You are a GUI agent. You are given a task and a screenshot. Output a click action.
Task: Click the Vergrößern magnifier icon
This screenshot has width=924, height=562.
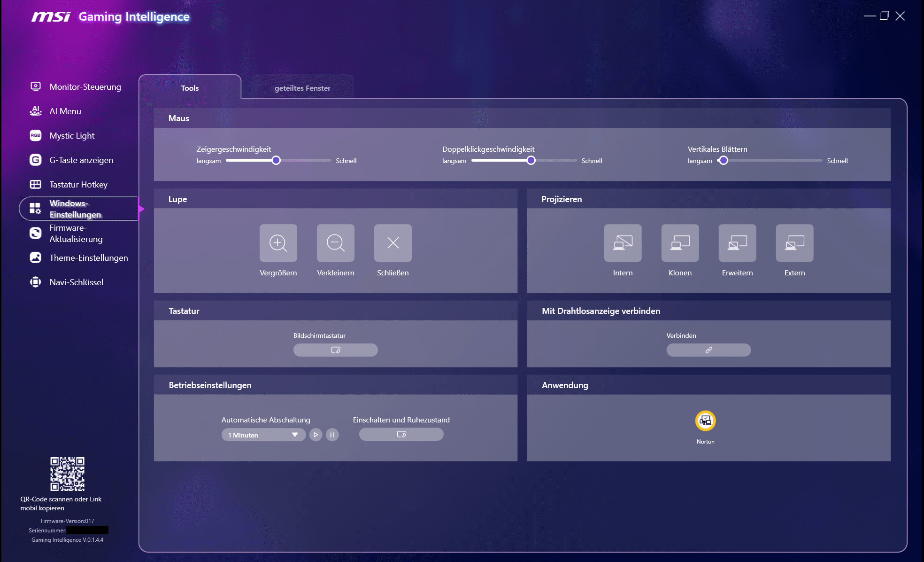[278, 243]
